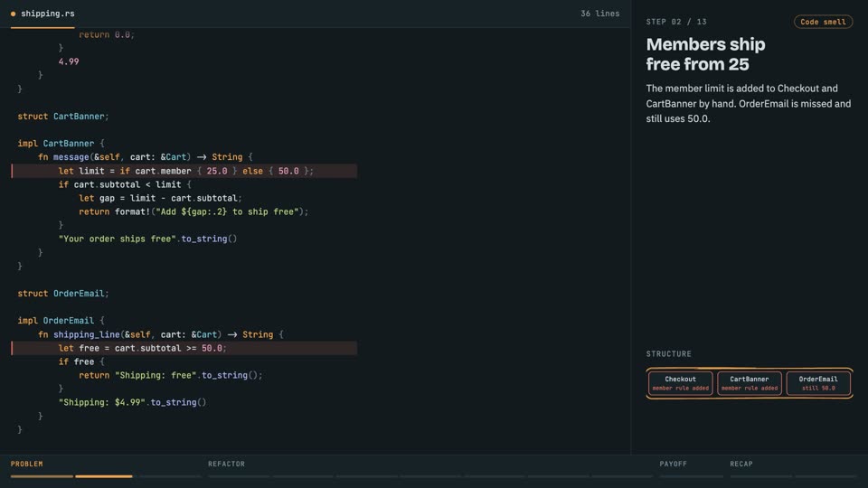Select the OrderEmail structure card
The image size is (868, 488).
click(x=817, y=383)
